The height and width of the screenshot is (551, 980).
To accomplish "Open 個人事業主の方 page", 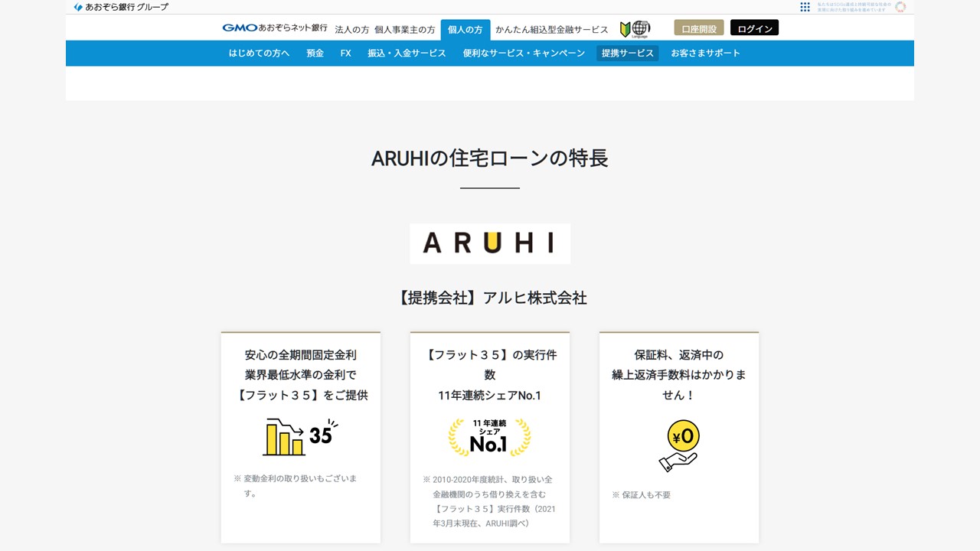I will 405,28.
